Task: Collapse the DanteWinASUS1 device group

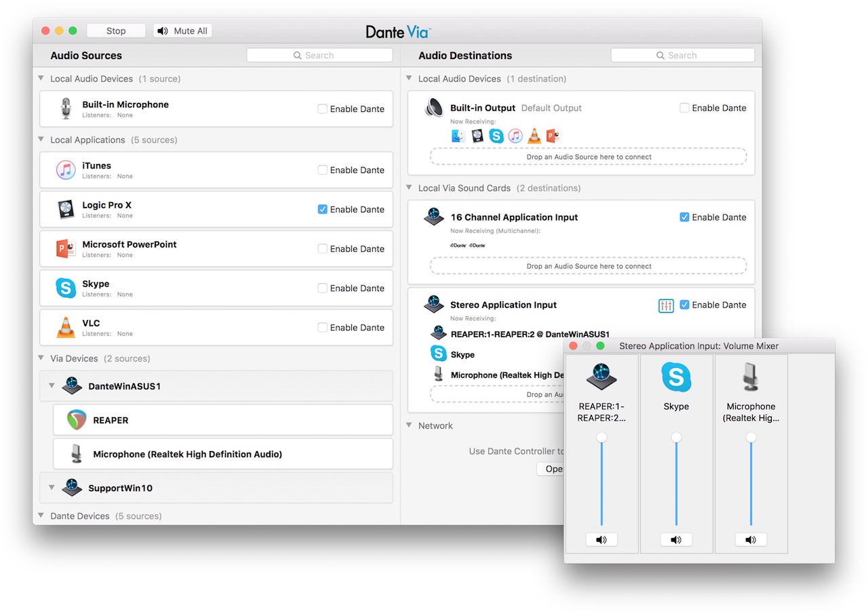Action: tap(52, 386)
